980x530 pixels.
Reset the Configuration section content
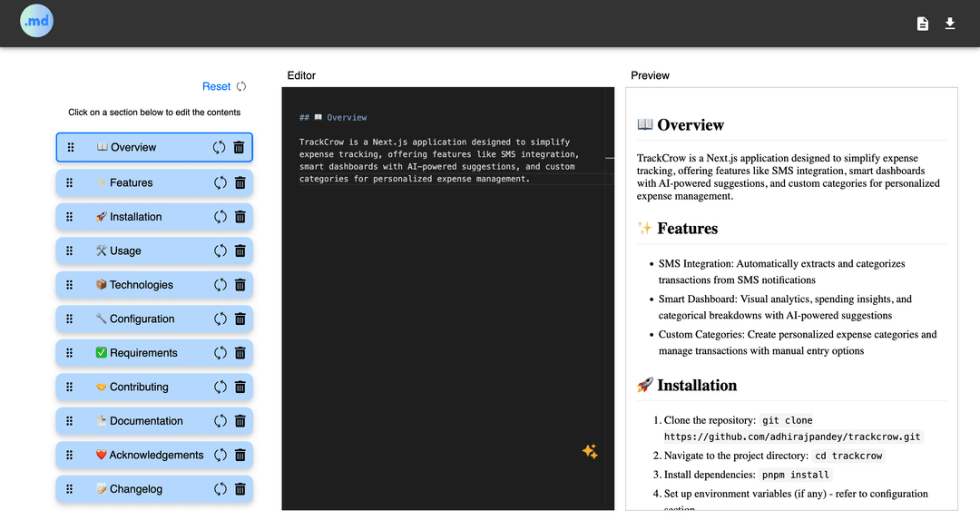(x=220, y=319)
